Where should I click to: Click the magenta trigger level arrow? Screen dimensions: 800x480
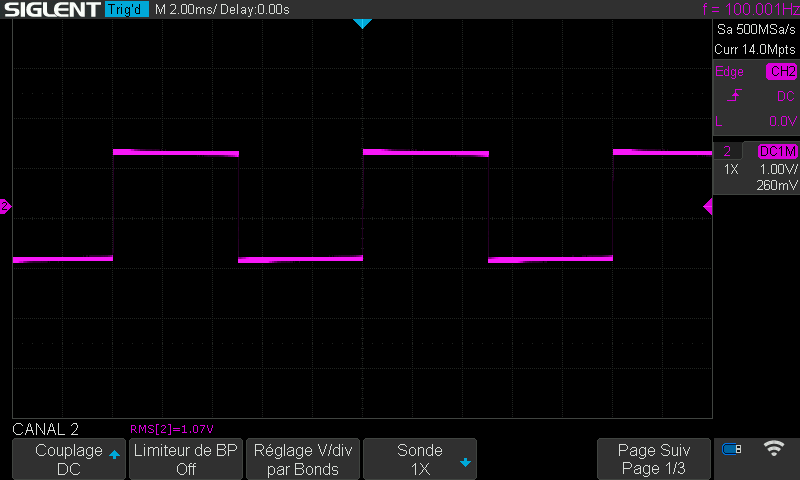click(x=708, y=207)
